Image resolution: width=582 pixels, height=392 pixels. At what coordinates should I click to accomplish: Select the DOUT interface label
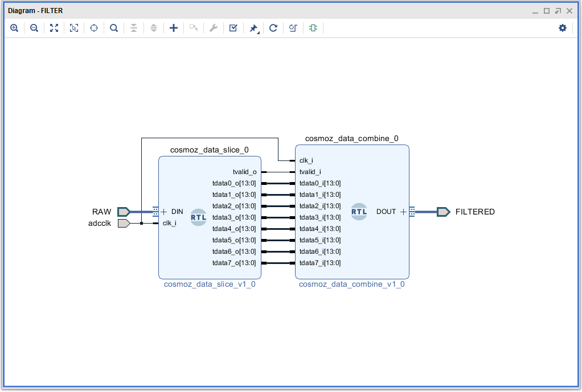(x=386, y=212)
